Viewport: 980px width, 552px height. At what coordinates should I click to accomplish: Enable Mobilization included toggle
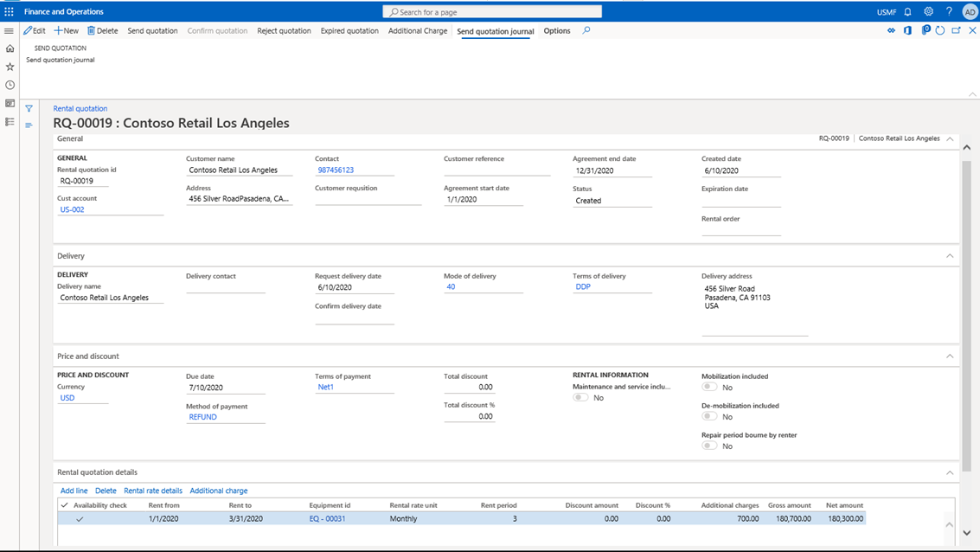[709, 388]
